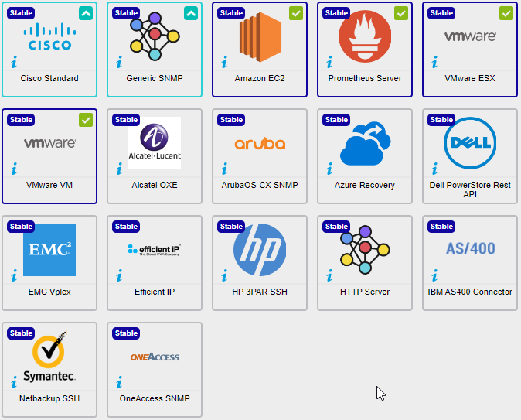
Task: Click the efficient iP logo
Action: click(155, 250)
